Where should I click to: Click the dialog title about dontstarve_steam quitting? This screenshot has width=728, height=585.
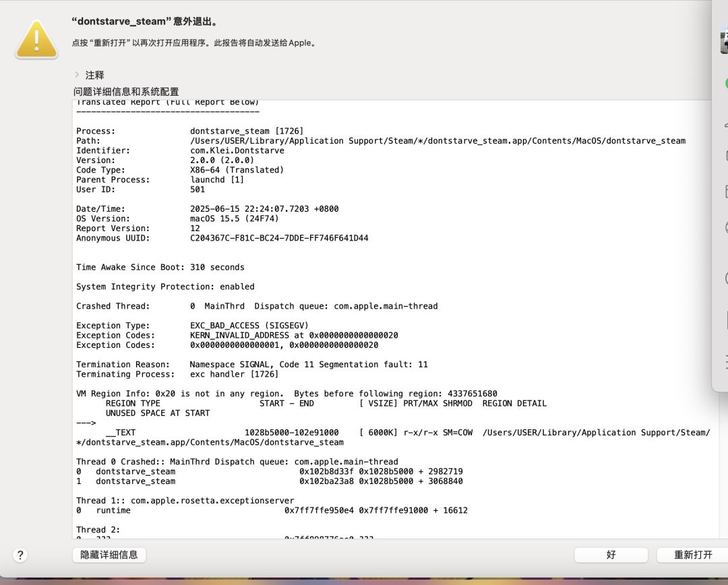click(x=144, y=22)
